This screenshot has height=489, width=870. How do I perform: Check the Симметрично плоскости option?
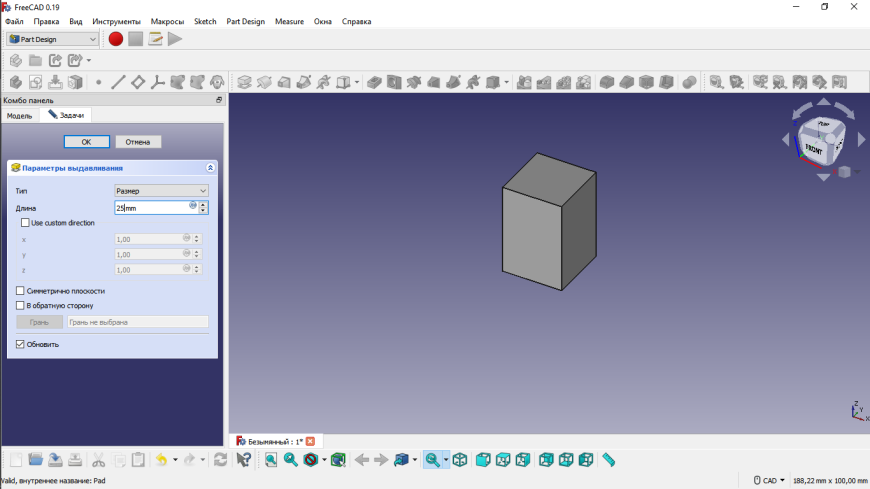click(21, 291)
